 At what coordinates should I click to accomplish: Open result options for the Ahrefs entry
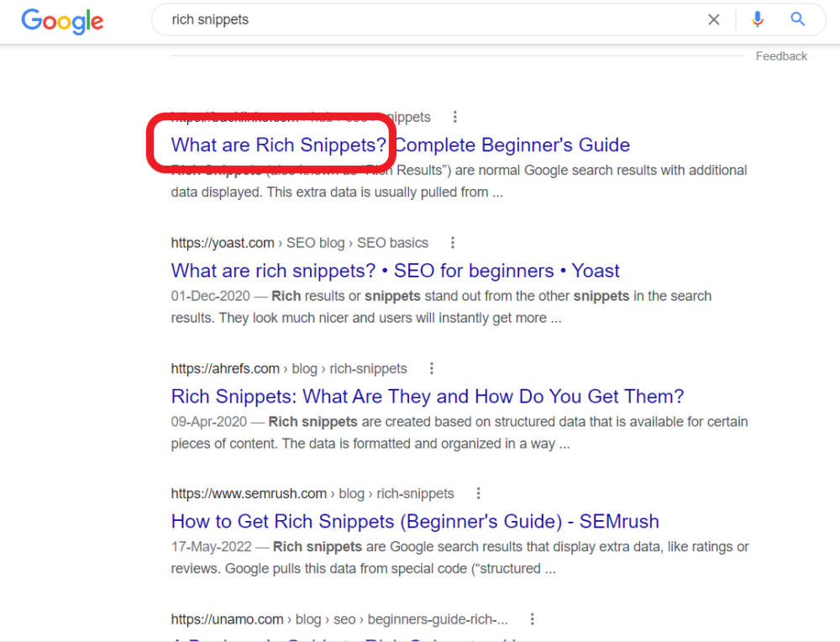pos(431,368)
